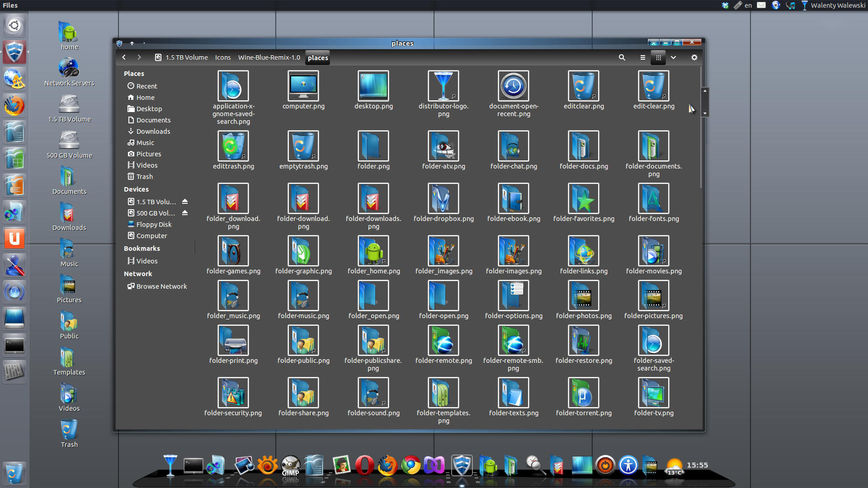Eject the 1.5 TB Volume device
The width and height of the screenshot is (868, 488).
tap(184, 202)
